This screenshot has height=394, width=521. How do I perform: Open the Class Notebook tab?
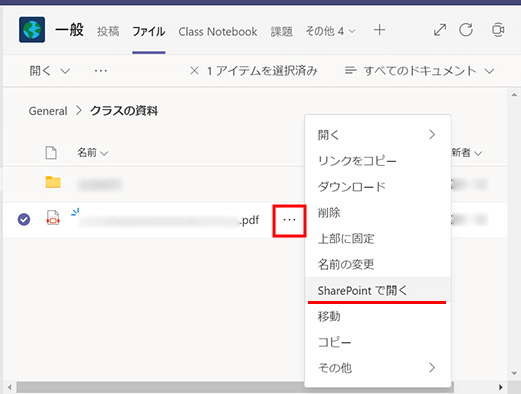(x=218, y=32)
